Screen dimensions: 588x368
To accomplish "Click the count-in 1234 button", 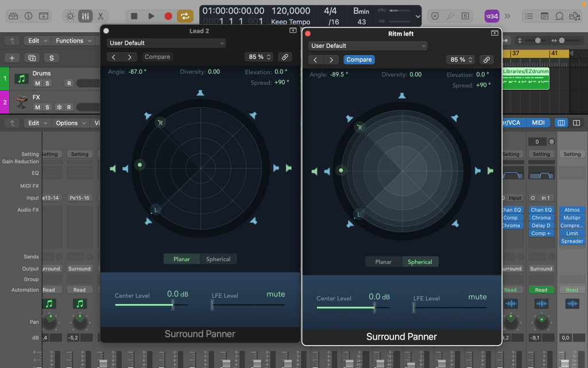I will (492, 16).
